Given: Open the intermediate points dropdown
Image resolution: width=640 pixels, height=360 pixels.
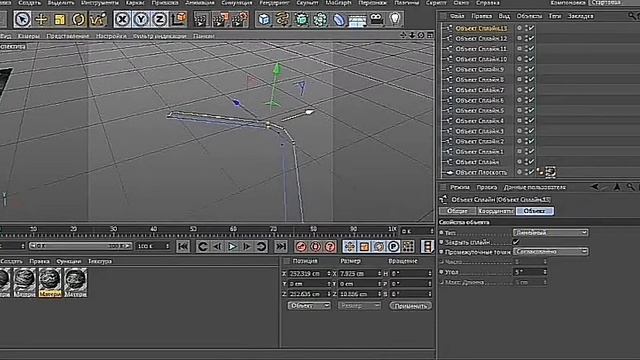Looking at the screenshot, I should click(x=550, y=251).
